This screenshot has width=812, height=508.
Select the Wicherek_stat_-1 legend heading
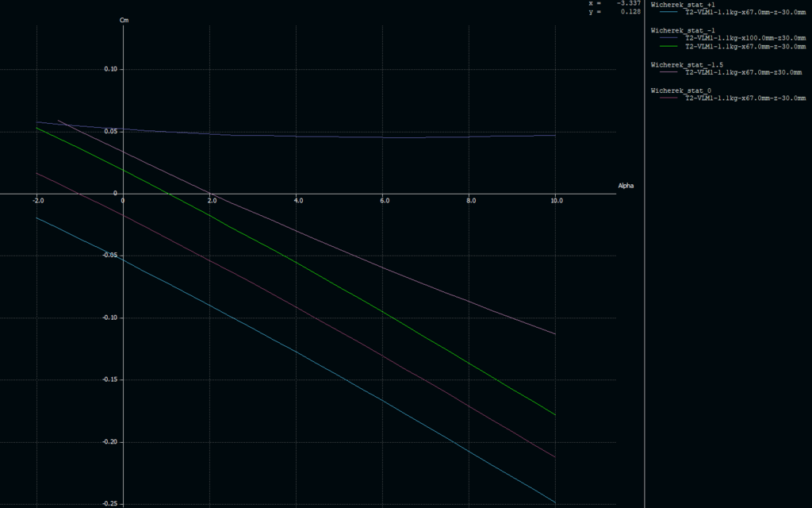pyautogui.click(x=681, y=30)
